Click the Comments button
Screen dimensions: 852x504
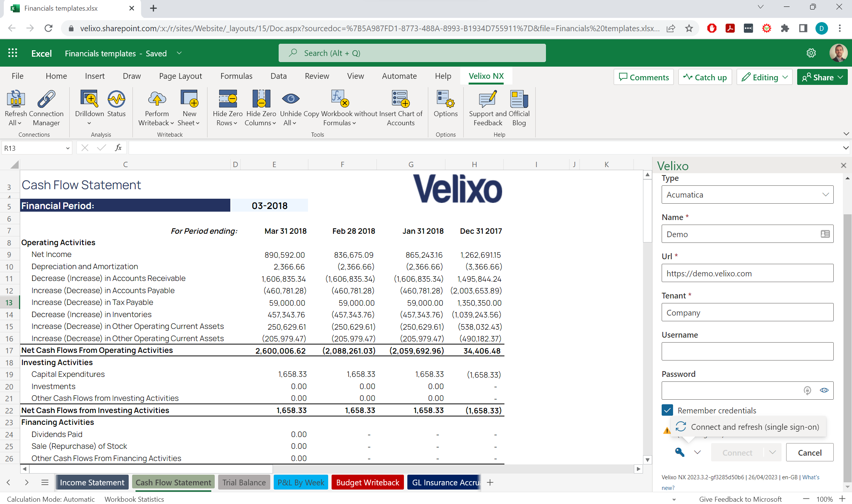pos(643,77)
